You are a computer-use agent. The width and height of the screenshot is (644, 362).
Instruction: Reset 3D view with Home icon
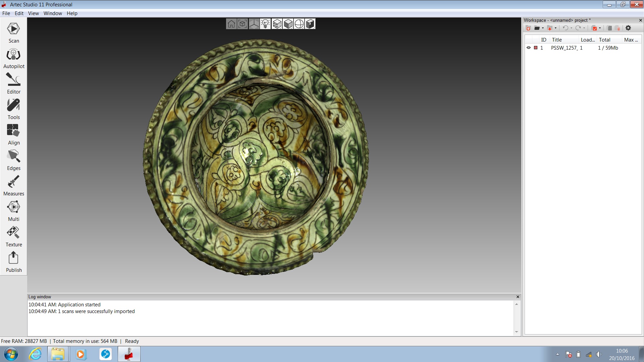tap(231, 24)
